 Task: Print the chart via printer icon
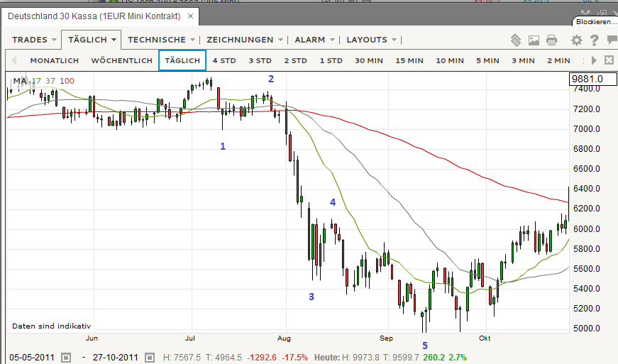[x=551, y=40]
